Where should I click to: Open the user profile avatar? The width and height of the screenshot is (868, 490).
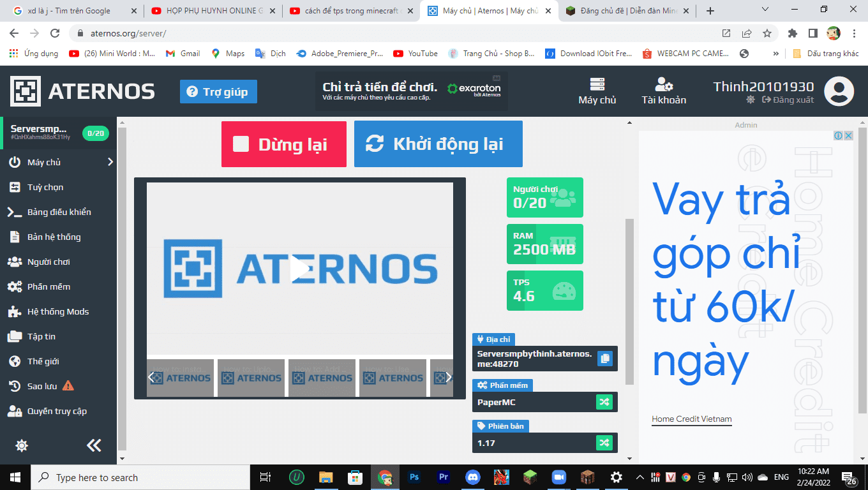tap(839, 91)
